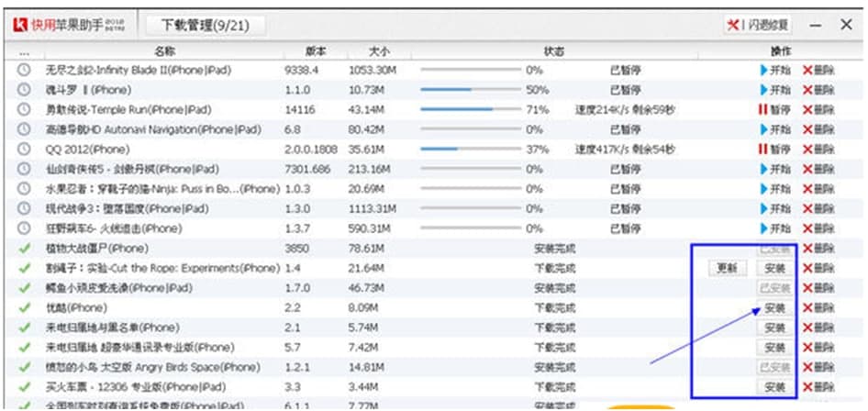Delete the 愤怒的小鸟 Angry Birds Space entry
This screenshot has height=411, width=868.
(818, 368)
